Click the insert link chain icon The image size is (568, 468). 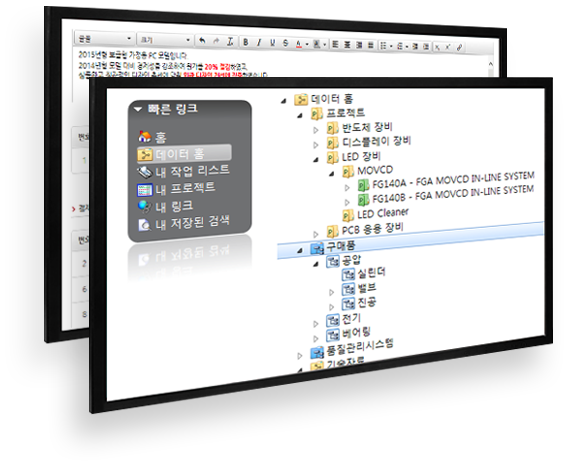coord(459,47)
